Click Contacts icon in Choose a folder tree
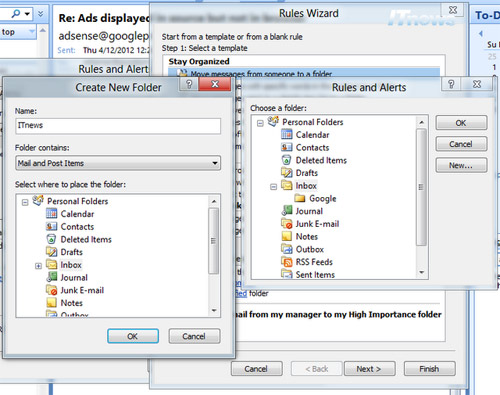This screenshot has width=500, height=395. click(287, 147)
